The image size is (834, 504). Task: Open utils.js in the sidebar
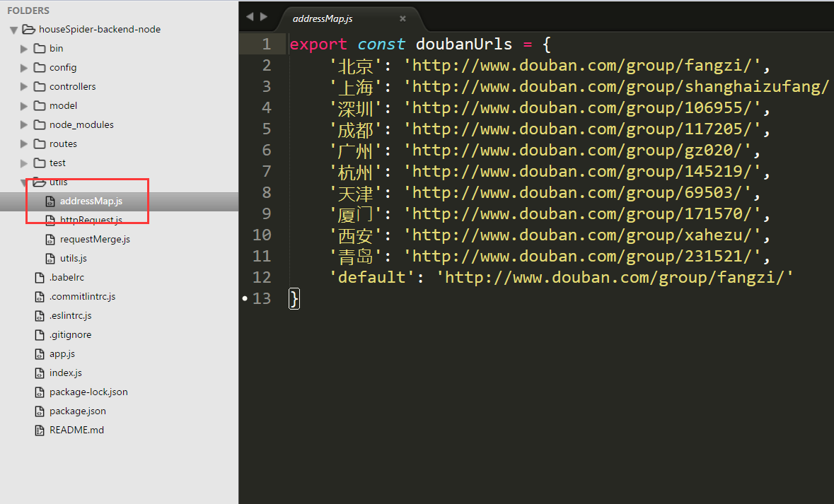pyautogui.click(x=74, y=259)
